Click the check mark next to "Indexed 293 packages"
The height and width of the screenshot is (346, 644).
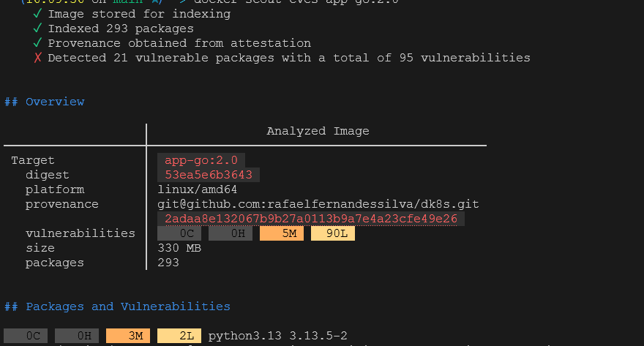37,29
